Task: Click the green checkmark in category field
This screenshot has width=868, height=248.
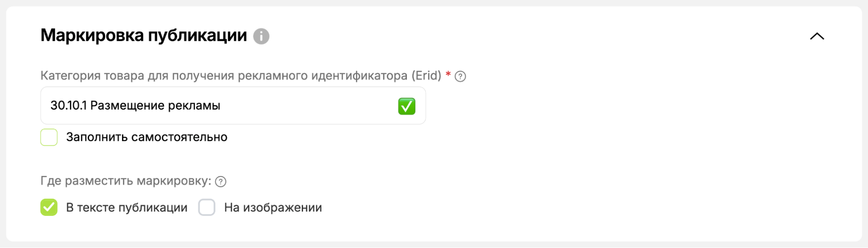Action: pyautogui.click(x=406, y=106)
